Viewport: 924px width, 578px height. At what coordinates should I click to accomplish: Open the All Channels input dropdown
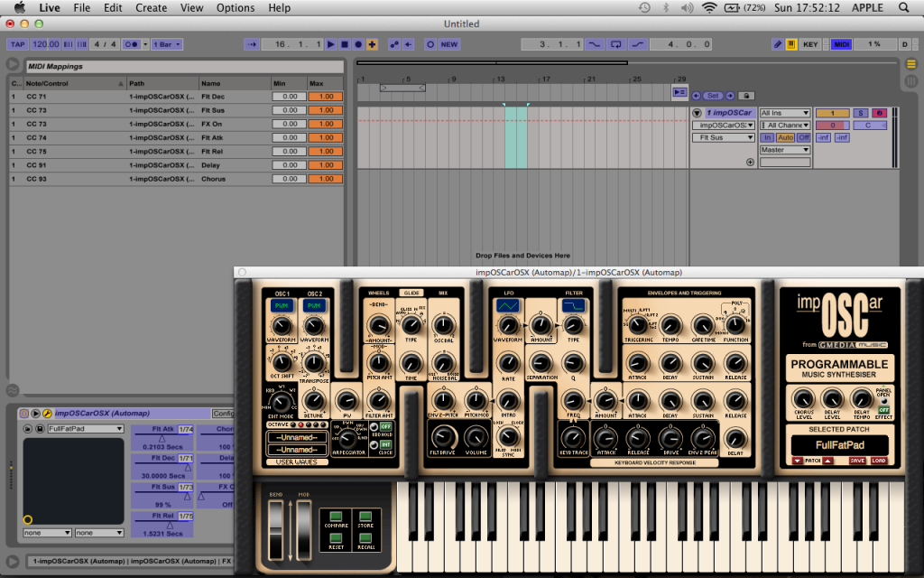click(x=785, y=125)
